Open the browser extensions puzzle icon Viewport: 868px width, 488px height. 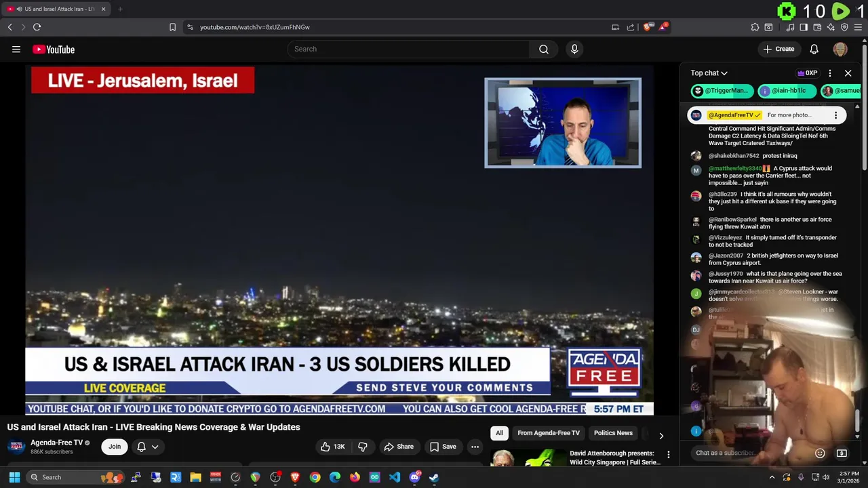(755, 27)
